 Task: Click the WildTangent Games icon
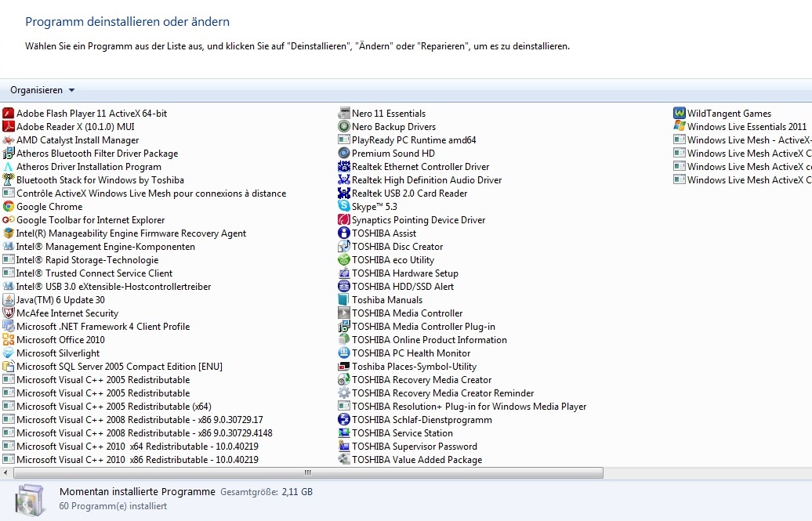[x=680, y=113]
